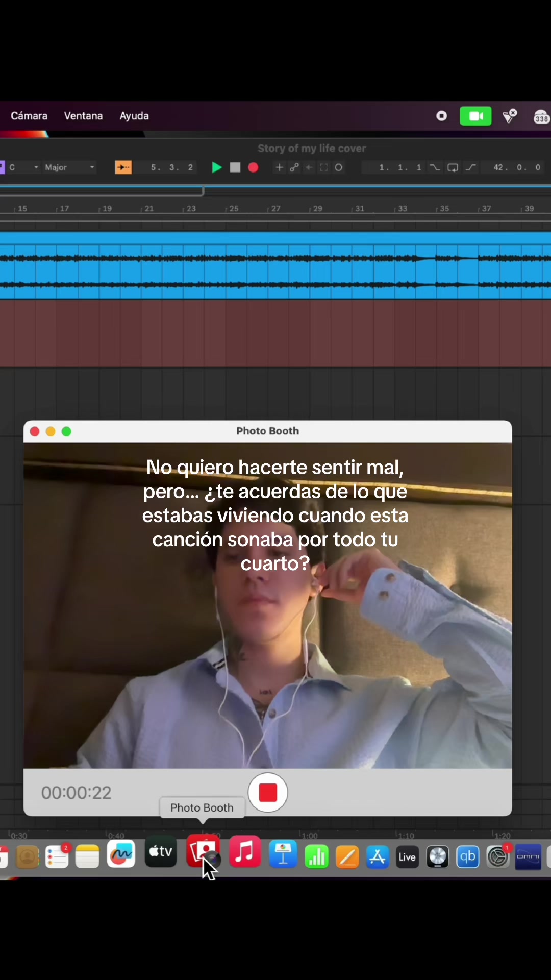Click the Photo Booth Dock icon
The height and width of the screenshot is (980, 551).
(x=203, y=851)
